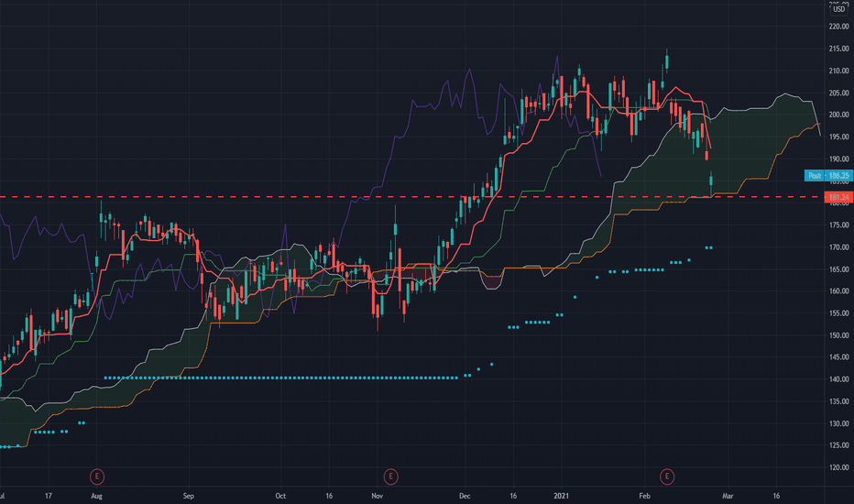The width and height of the screenshot is (854, 504).
Task: Click the 175.00 price axis label
Action: pyautogui.click(x=838, y=225)
